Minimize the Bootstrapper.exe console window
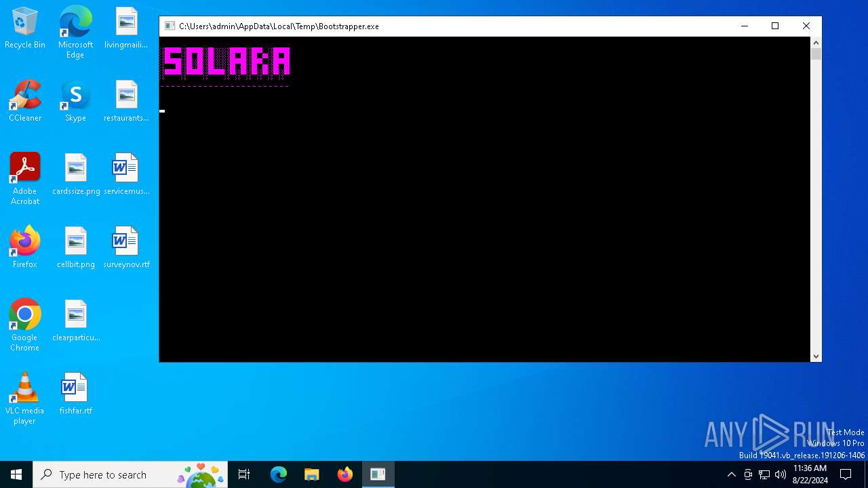This screenshot has width=868, height=488. [x=745, y=26]
